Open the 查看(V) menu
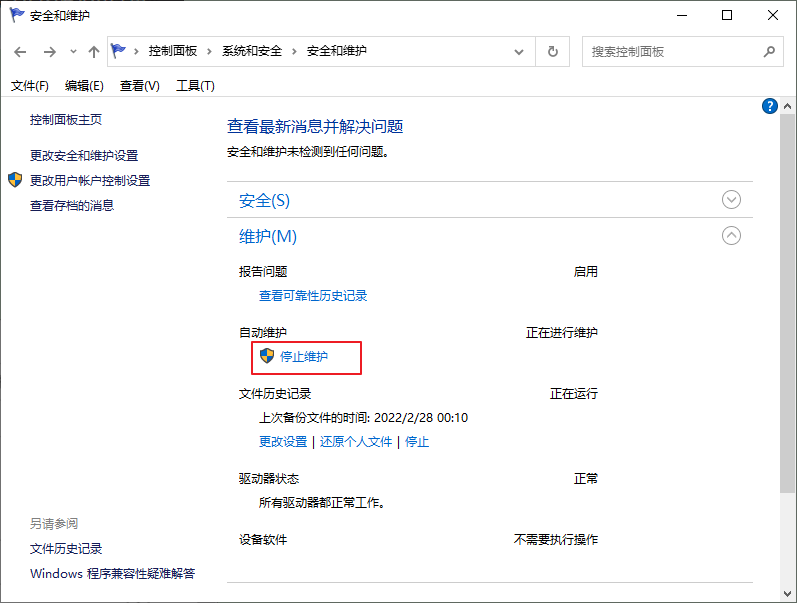This screenshot has width=797, height=603. [140, 86]
